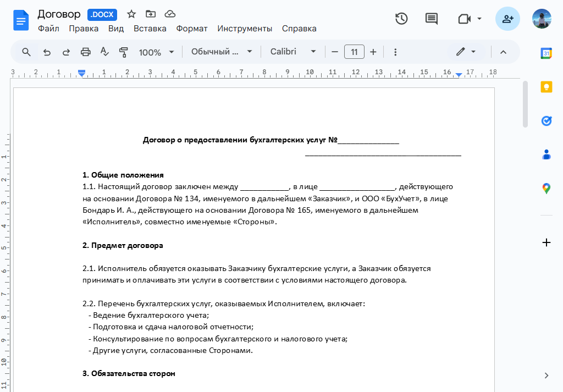This screenshot has height=392, width=563.
Task: Star this document
Action: pos(131,14)
